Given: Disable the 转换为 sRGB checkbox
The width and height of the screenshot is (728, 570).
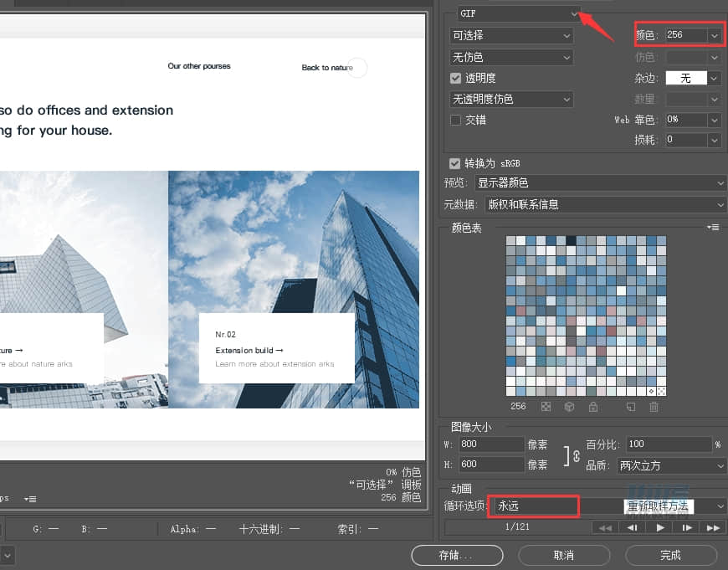Looking at the screenshot, I should pyautogui.click(x=454, y=163).
